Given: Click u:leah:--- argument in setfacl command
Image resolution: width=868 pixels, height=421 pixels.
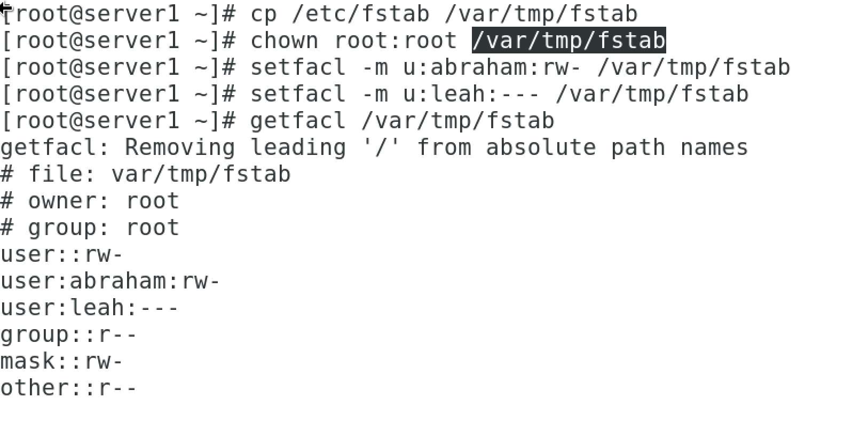Looking at the screenshot, I should pyautogui.click(x=472, y=94).
